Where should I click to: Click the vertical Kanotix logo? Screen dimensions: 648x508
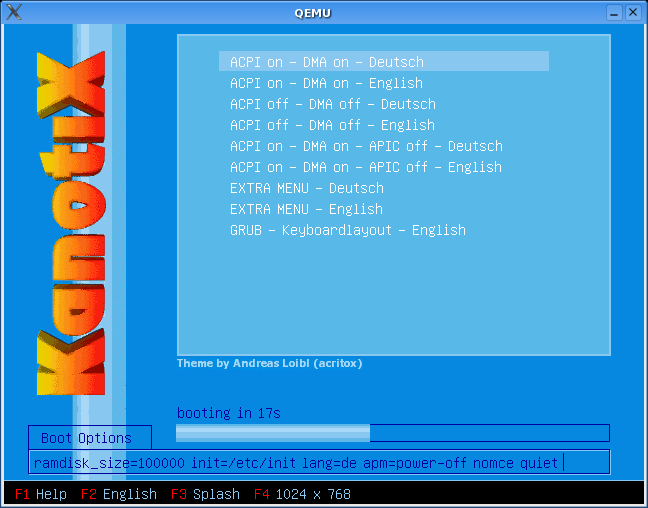[71, 223]
